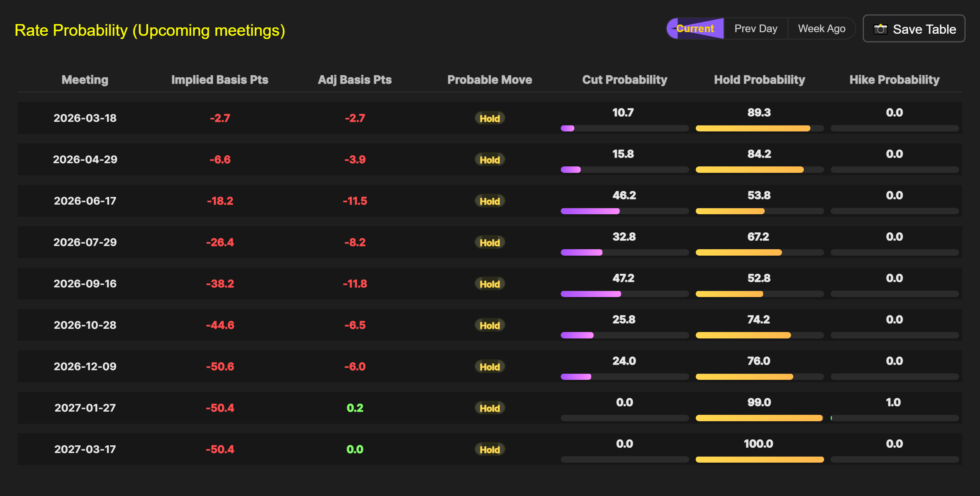Click the 46.2 cut probability bar

[x=590, y=211]
